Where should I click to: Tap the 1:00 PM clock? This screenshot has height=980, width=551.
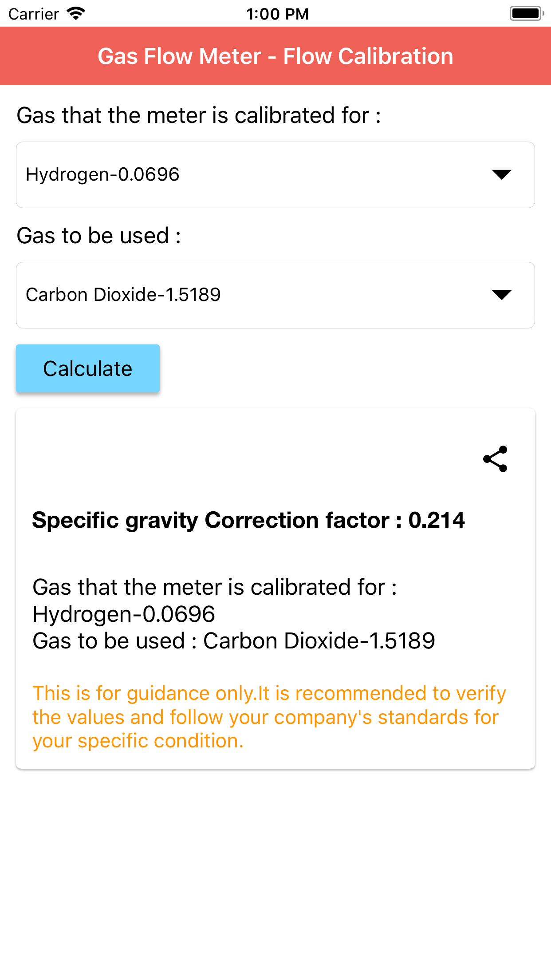[277, 14]
